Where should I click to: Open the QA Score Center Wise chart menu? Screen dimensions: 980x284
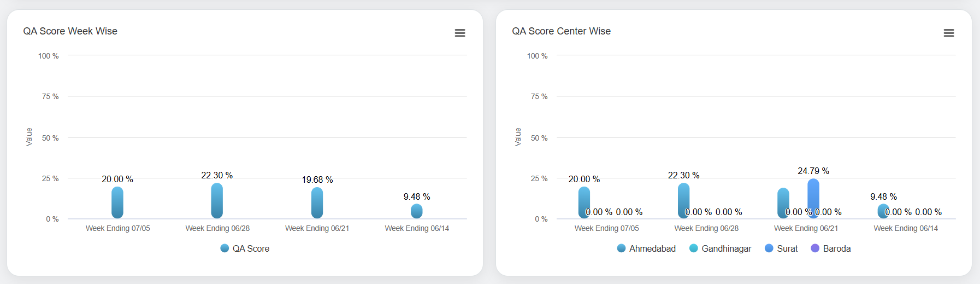[x=949, y=33]
